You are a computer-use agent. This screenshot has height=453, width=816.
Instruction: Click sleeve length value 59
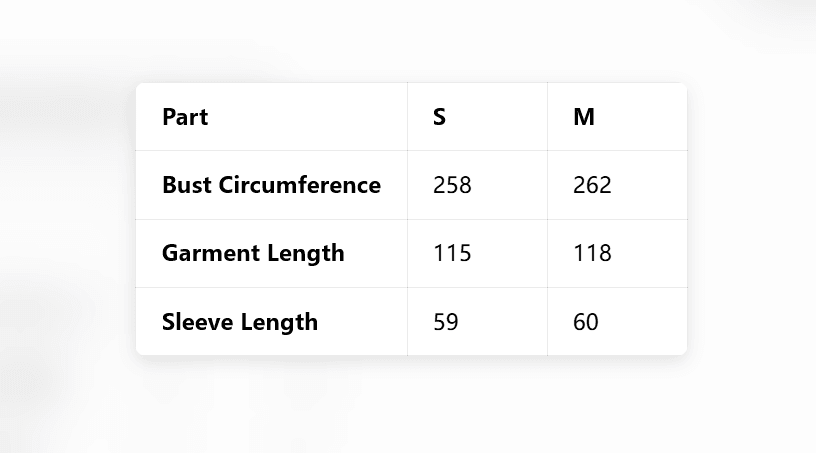(x=446, y=322)
